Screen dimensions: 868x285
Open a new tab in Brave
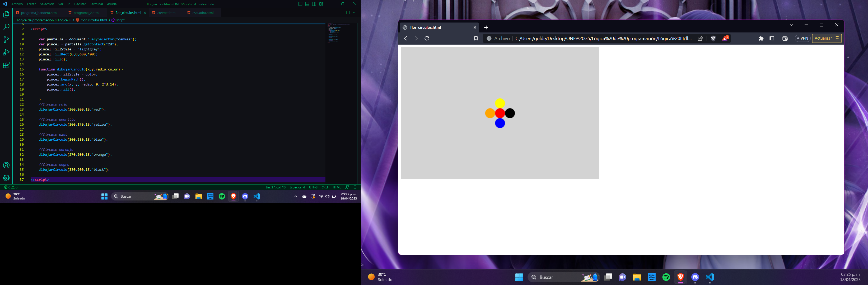click(486, 28)
